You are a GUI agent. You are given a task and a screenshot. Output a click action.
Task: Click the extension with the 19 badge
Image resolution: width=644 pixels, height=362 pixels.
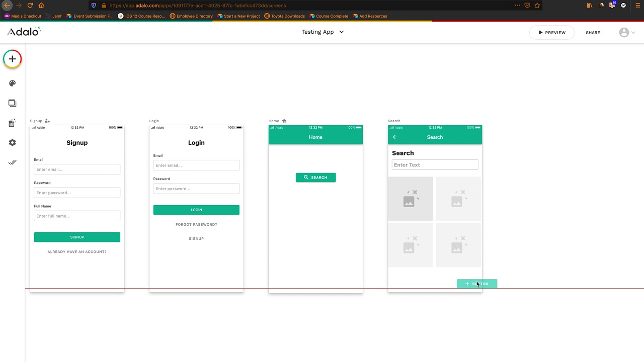coord(613,5)
